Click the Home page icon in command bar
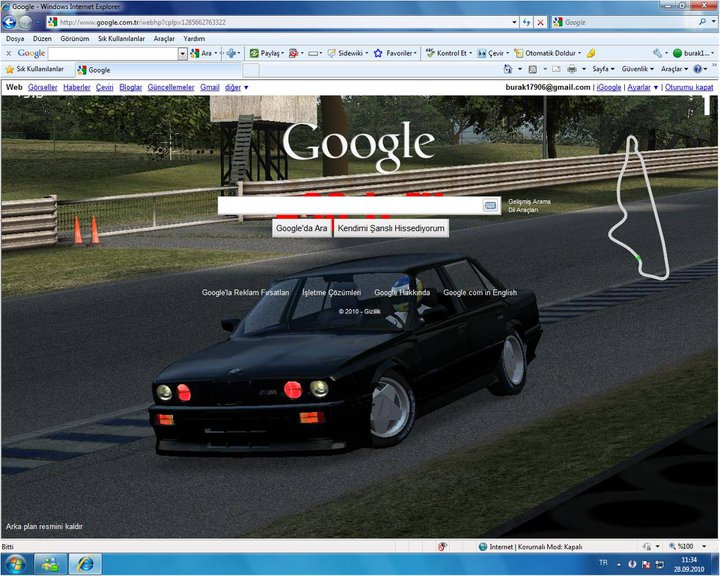The width and height of the screenshot is (720, 576). pos(508,69)
